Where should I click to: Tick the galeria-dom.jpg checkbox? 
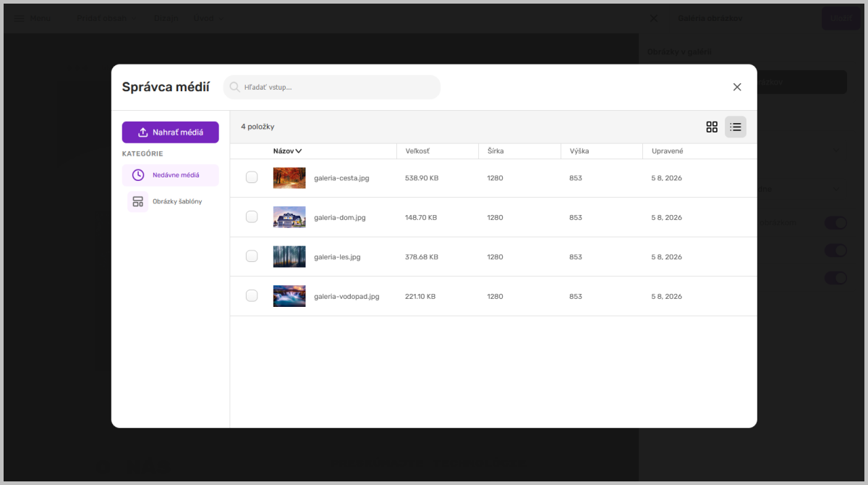click(x=252, y=216)
